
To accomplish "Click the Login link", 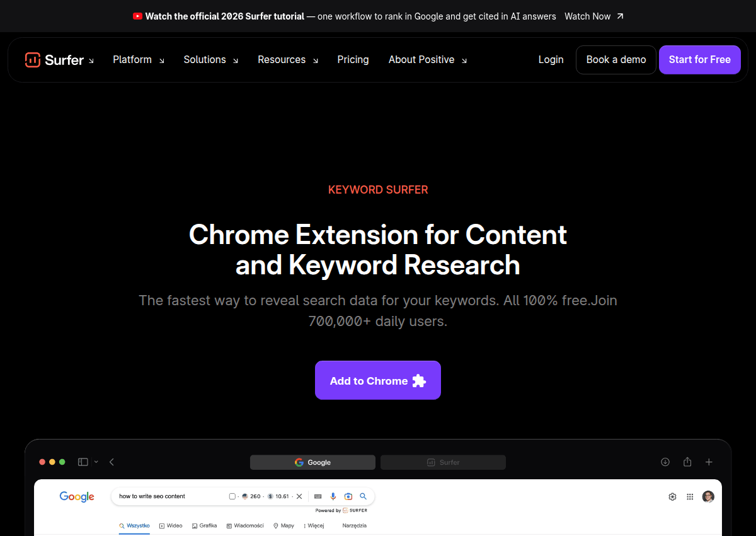I will pyautogui.click(x=551, y=60).
